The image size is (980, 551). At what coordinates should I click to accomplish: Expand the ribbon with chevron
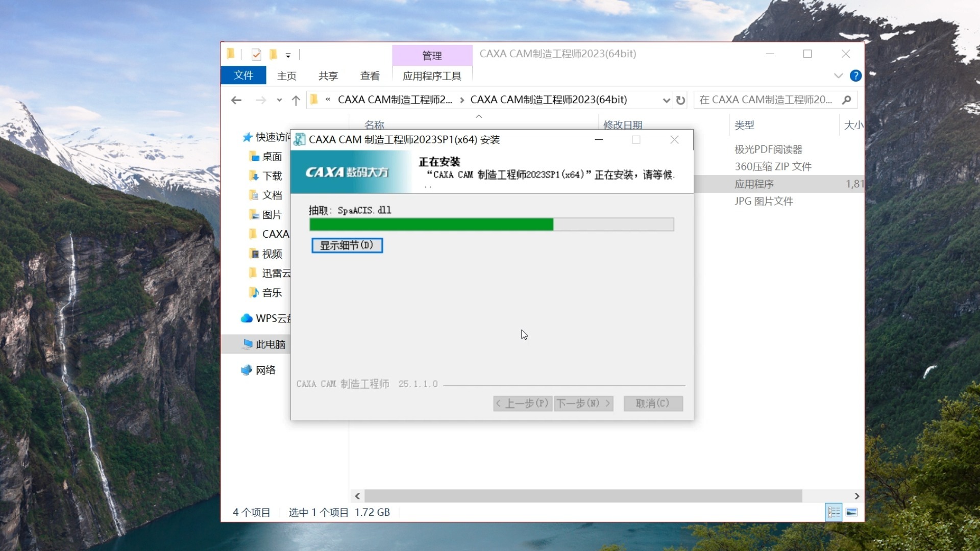coord(838,76)
